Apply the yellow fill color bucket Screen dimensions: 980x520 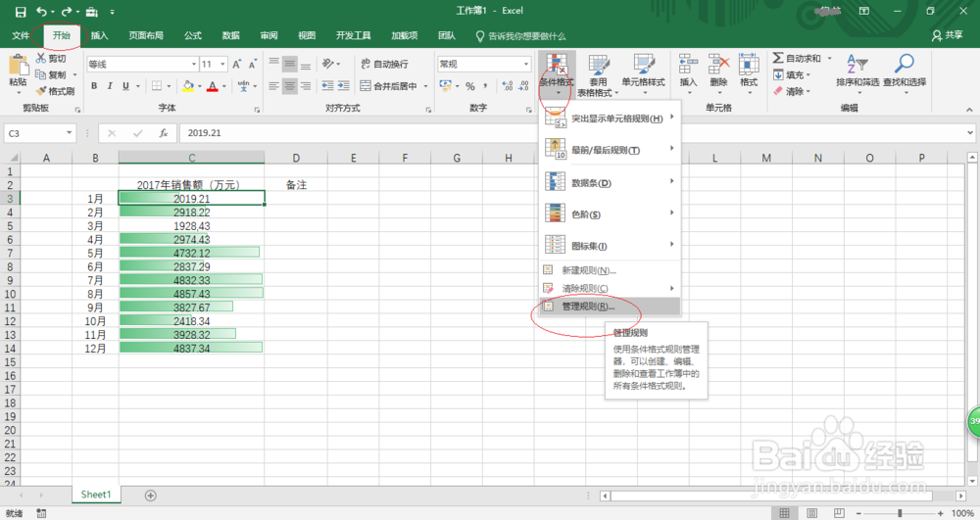188,86
